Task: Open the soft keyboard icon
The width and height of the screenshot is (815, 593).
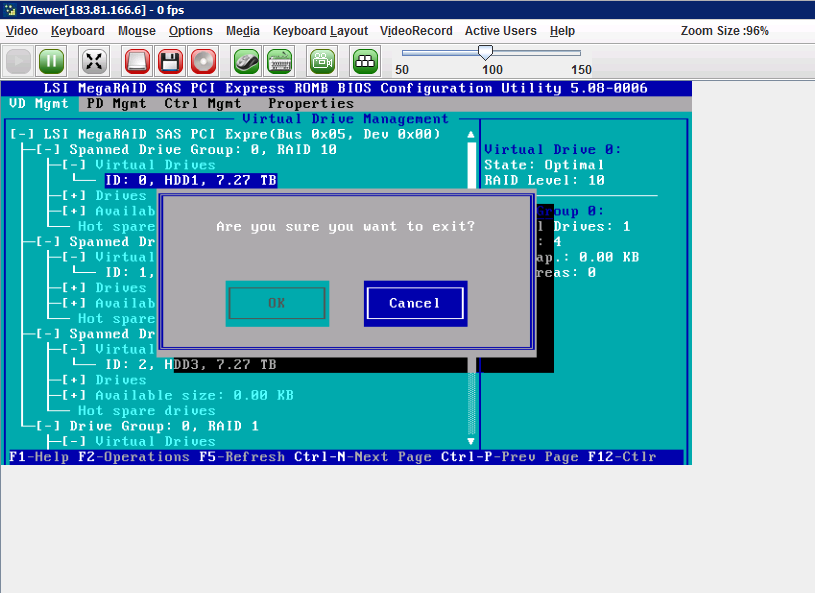Action: click(x=279, y=62)
